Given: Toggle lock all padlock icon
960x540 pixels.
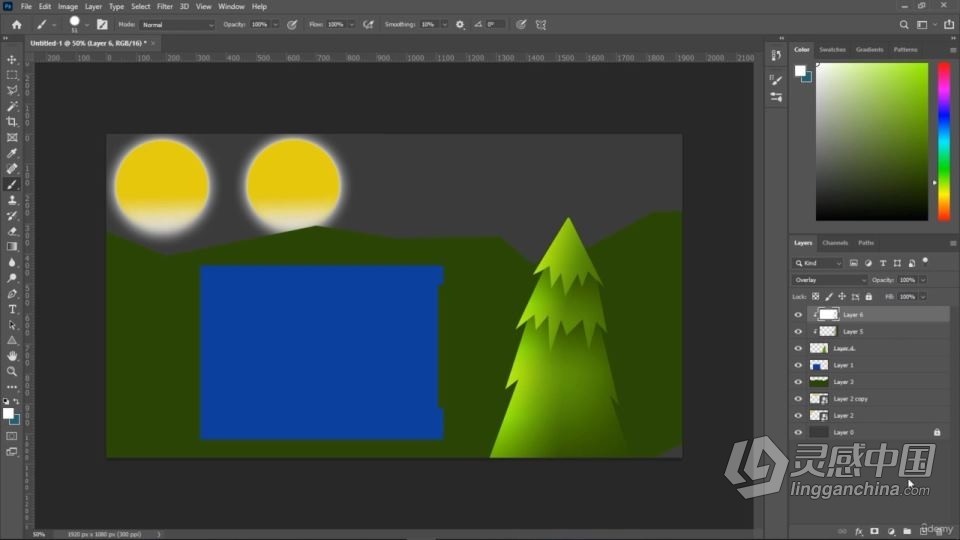Looking at the screenshot, I should [868, 297].
